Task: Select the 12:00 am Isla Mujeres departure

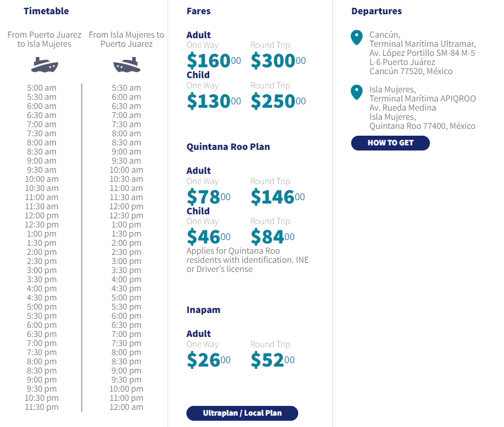Action: pos(127,407)
